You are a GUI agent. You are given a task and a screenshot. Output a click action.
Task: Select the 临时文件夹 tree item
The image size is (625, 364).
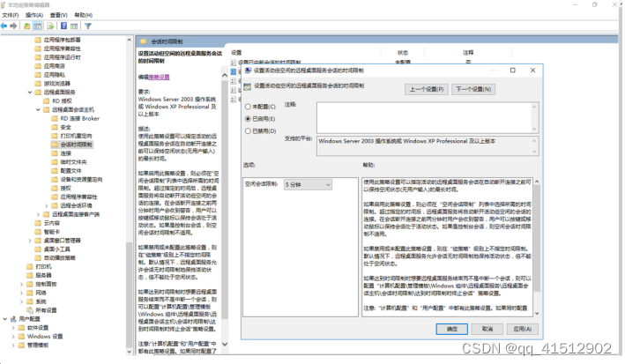[x=74, y=162]
